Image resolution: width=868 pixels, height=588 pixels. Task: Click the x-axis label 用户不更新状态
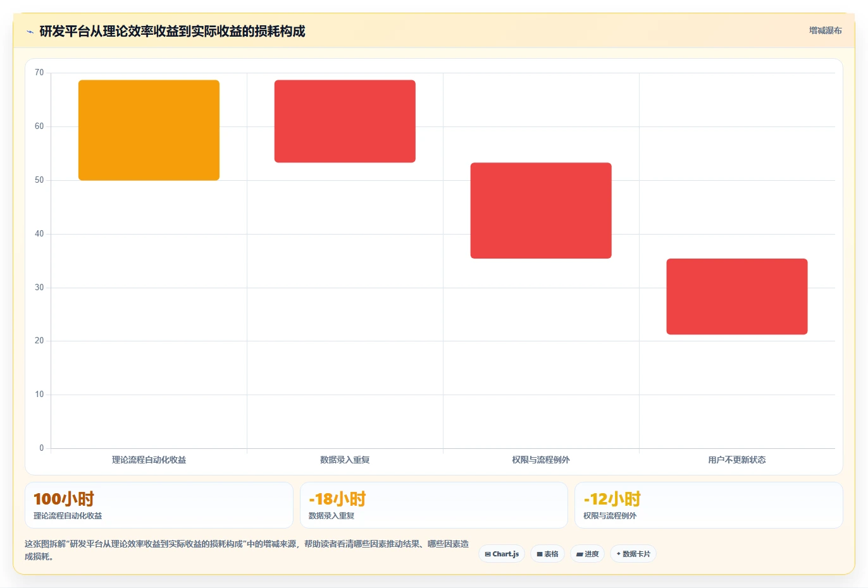(737, 460)
